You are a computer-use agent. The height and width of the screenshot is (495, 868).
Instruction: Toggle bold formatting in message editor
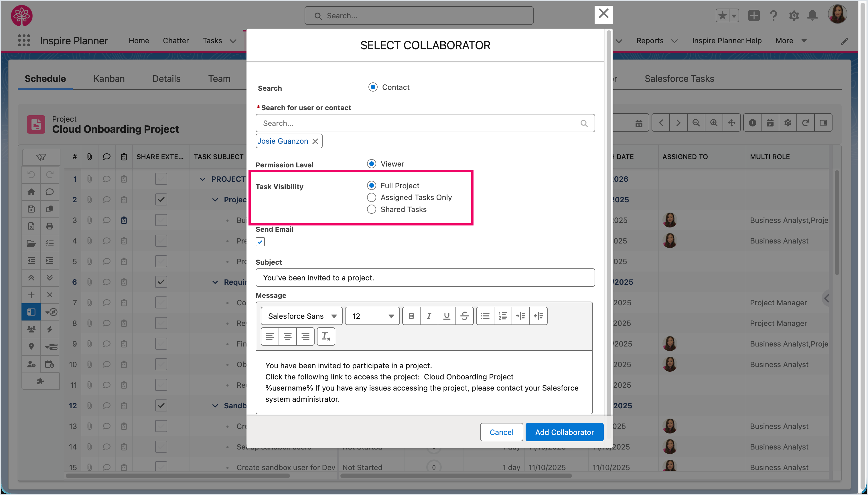tap(411, 316)
